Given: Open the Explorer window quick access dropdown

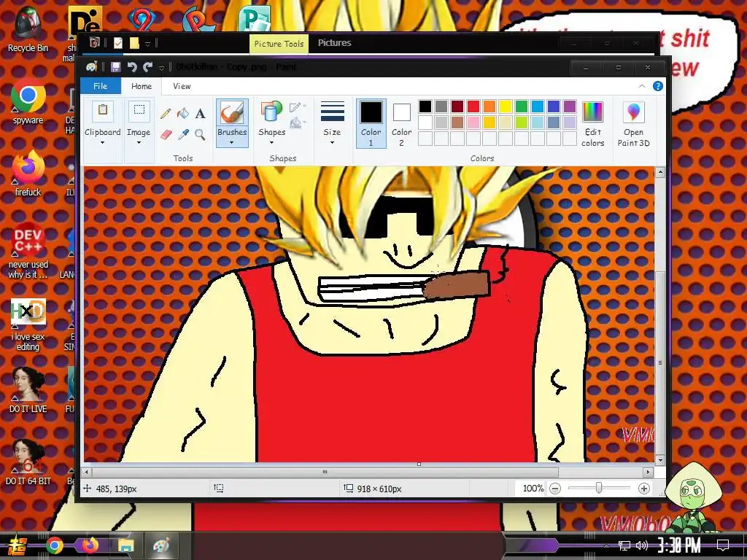Looking at the screenshot, I should coord(147,44).
